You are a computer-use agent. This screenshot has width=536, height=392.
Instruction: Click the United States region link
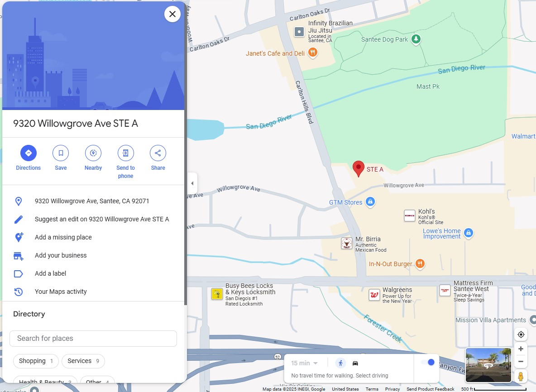345,389
